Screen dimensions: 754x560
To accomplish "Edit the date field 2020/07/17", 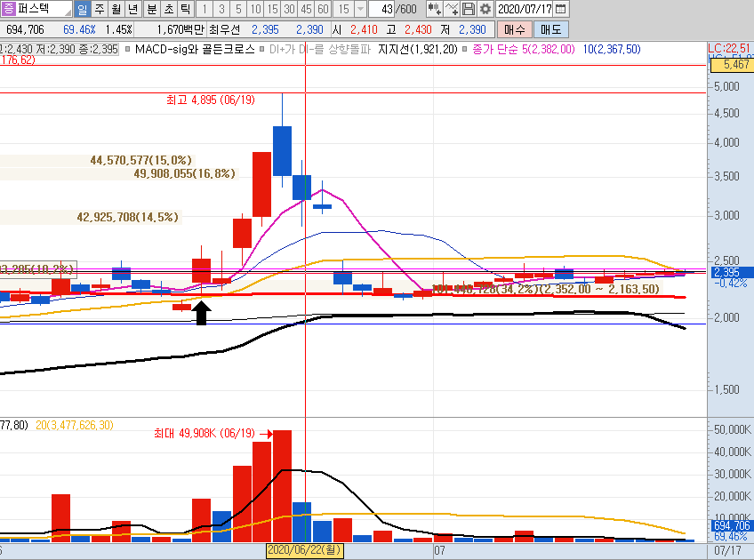I will coord(525,9).
